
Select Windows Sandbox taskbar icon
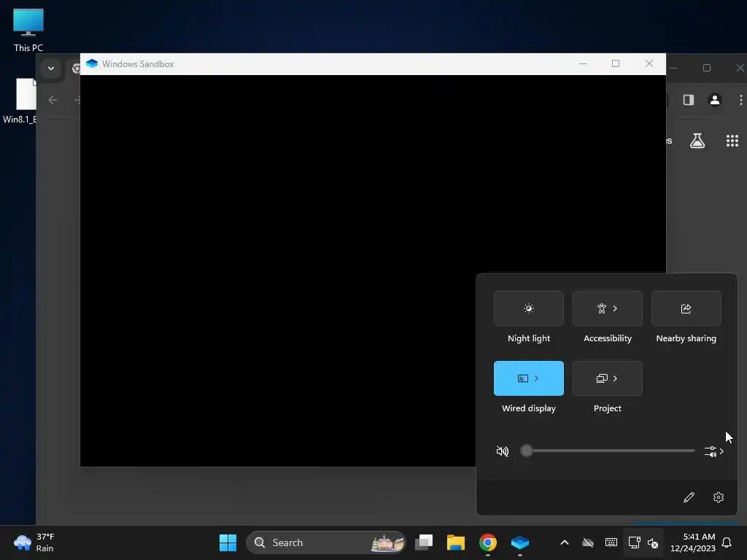(519, 542)
